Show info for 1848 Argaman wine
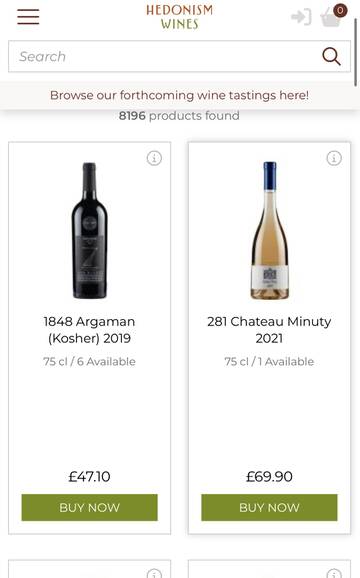 click(154, 158)
